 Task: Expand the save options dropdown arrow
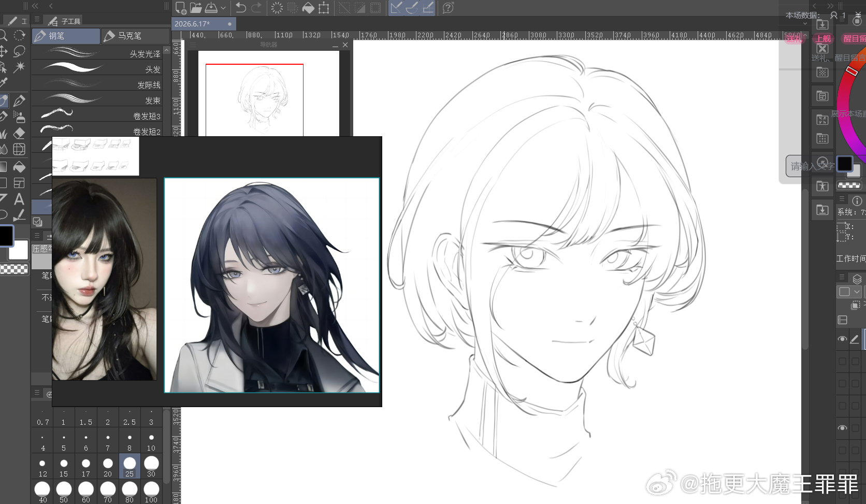point(223,8)
